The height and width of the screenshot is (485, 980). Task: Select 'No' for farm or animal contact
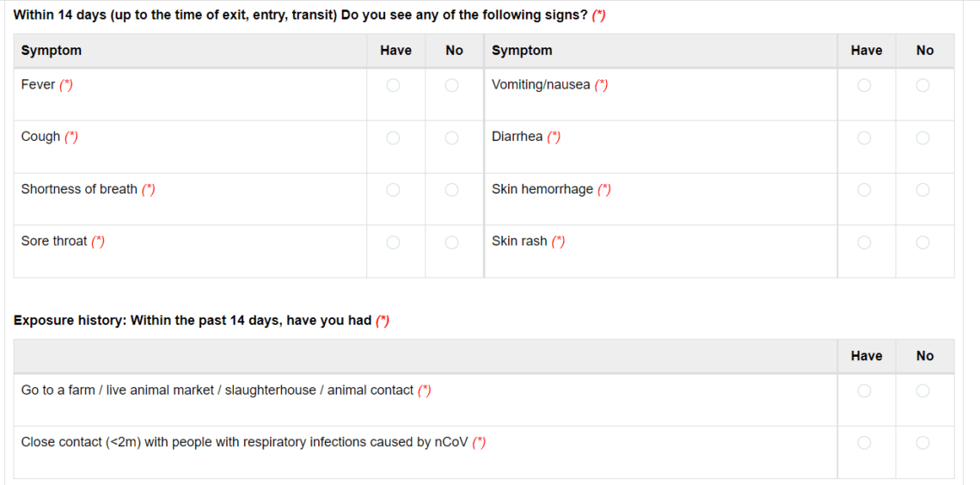click(x=922, y=390)
